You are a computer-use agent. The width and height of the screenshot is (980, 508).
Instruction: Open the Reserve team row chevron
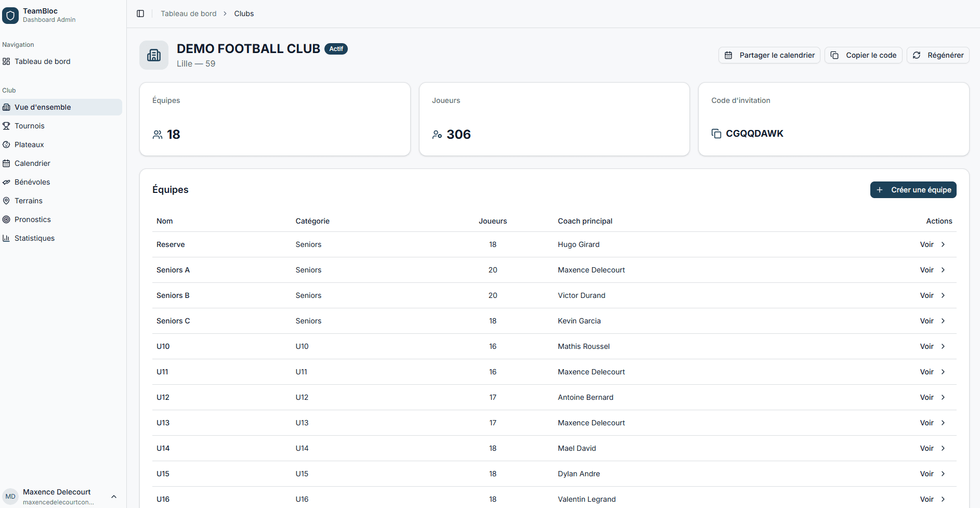pyautogui.click(x=943, y=244)
